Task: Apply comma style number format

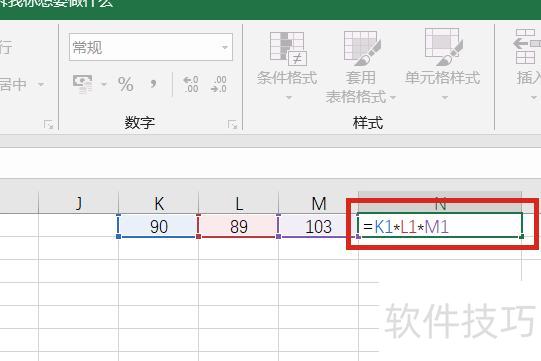Action: [153, 84]
